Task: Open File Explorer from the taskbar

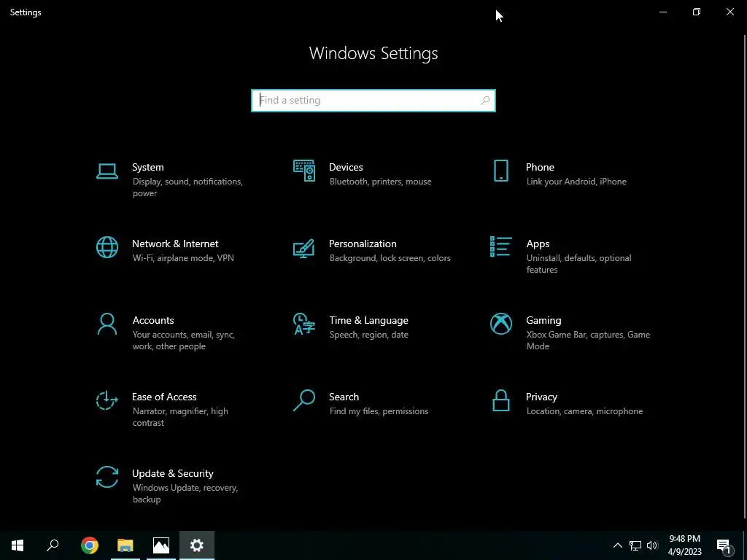Action: 125,545
